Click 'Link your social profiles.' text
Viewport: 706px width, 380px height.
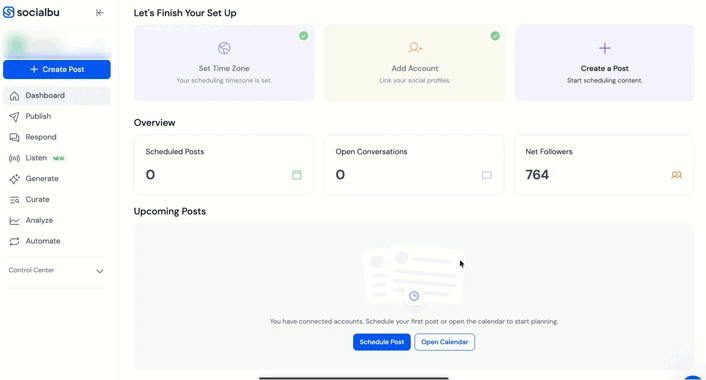point(415,81)
